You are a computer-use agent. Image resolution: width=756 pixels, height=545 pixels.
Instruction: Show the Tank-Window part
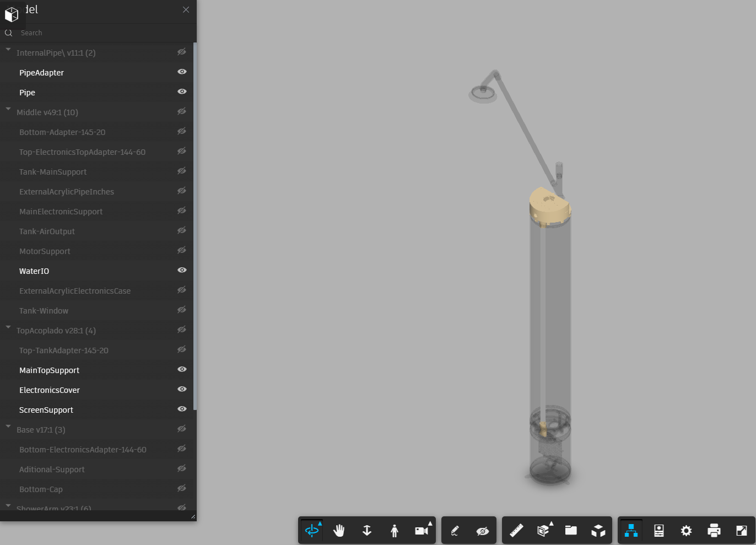(182, 310)
